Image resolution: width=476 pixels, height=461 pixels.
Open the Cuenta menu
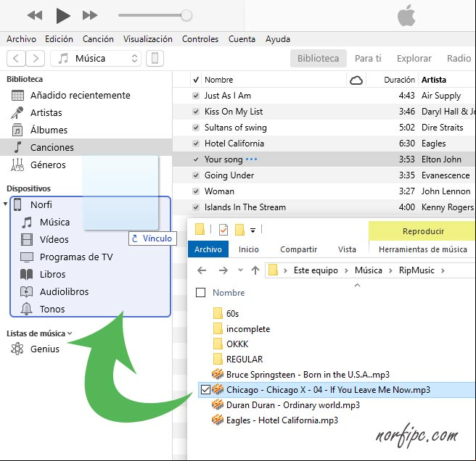(x=242, y=39)
